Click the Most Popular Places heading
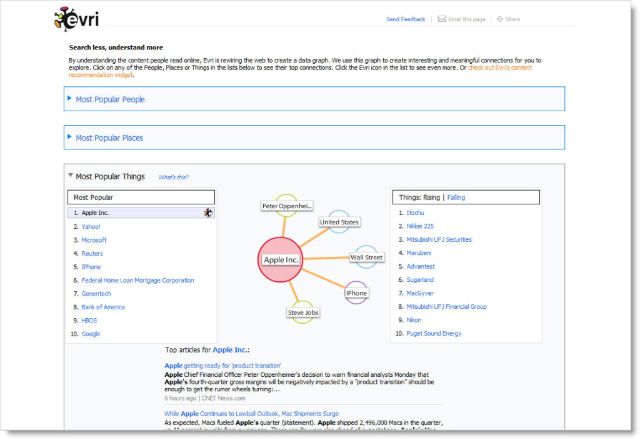Image resolution: width=640 pixels, height=439 pixels. (109, 138)
